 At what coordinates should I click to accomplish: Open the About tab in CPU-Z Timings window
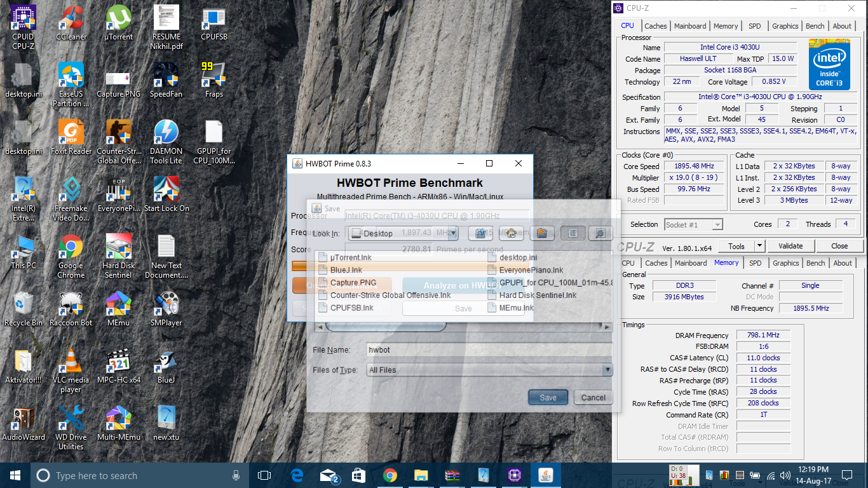click(843, 263)
